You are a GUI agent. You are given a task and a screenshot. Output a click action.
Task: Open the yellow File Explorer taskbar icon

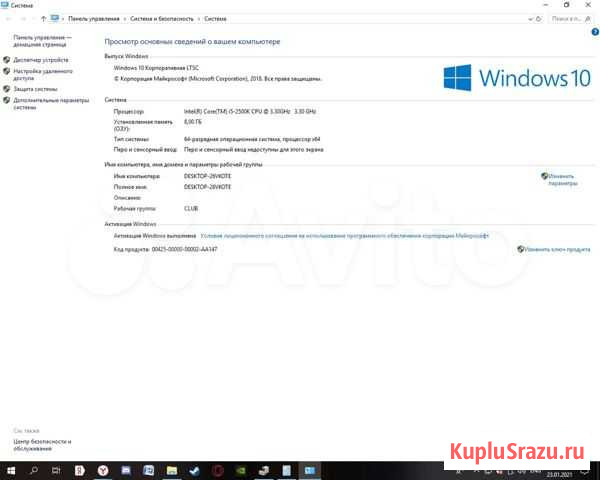tap(172, 470)
